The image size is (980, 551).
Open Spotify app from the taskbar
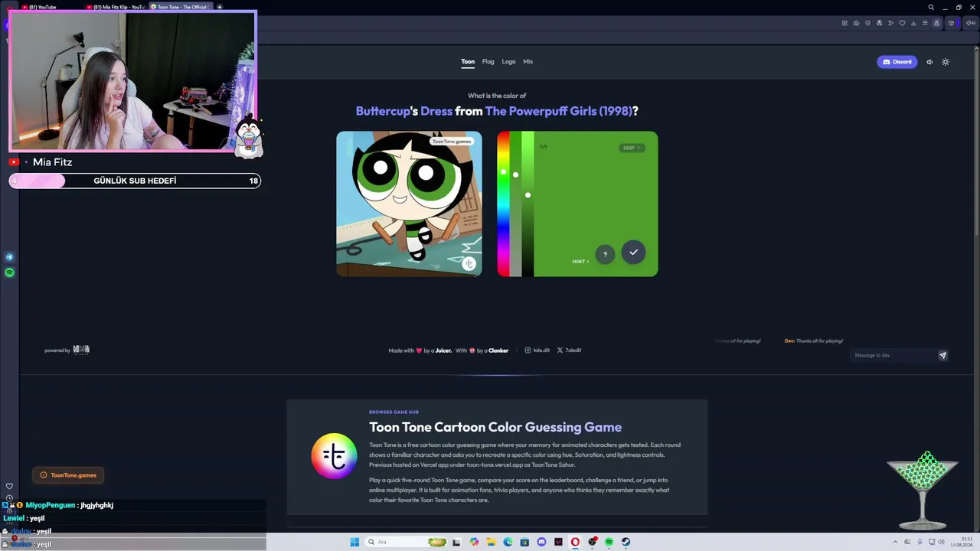pos(609,542)
